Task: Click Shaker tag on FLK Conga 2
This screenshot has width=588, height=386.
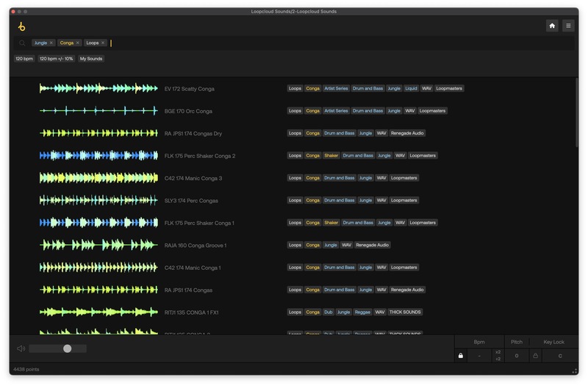Action: pyautogui.click(x=331, y=156)
